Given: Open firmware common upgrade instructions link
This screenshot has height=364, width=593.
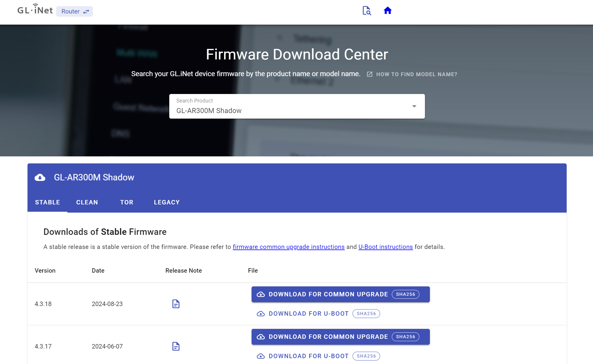Looking at the screenshot, I should (288, 247).
